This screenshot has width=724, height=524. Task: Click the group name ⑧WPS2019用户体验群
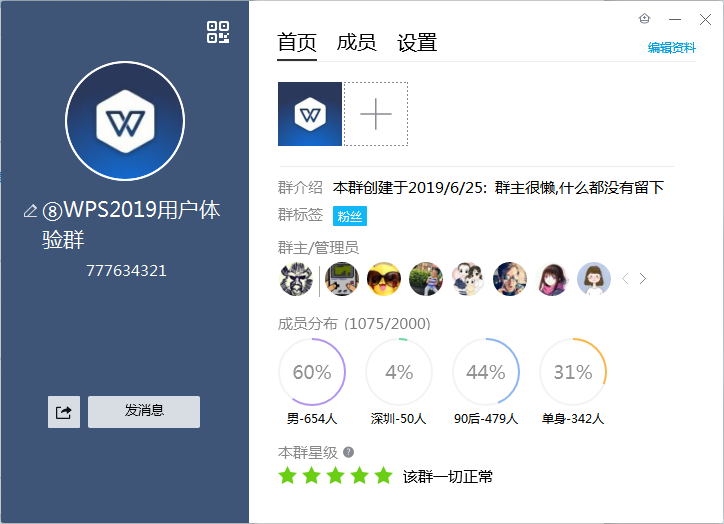click(132, 225)
